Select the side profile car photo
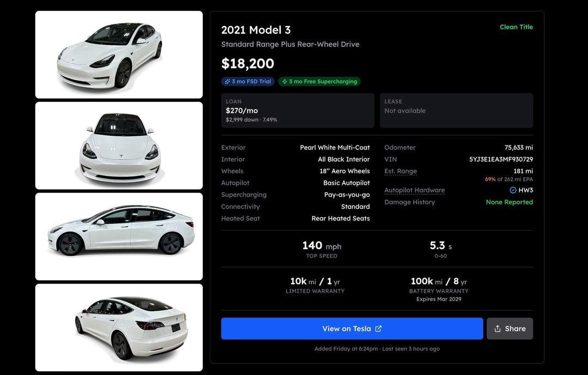This screenshot has height=375, width=588. tap(119, 237)
